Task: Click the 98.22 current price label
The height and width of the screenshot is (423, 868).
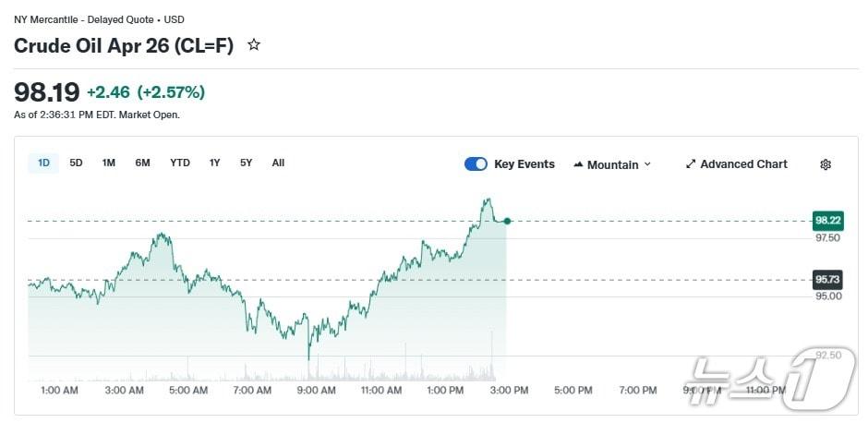Action: [826, 220]
